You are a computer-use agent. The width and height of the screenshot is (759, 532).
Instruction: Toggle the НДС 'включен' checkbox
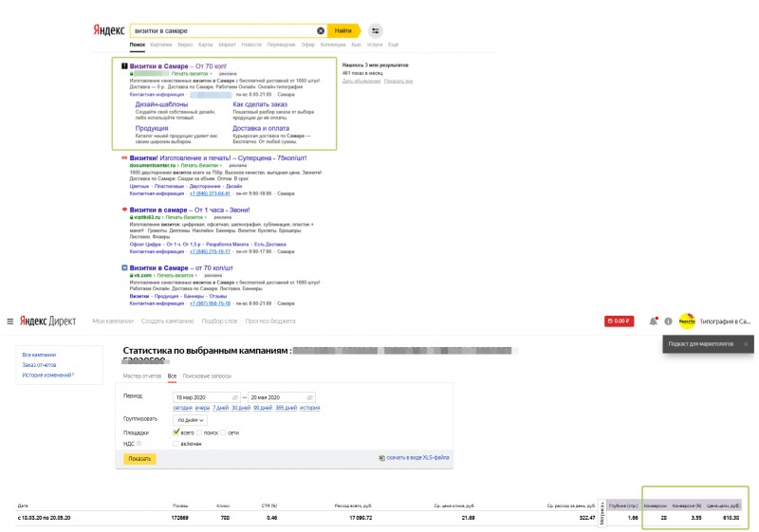[176, 444]
